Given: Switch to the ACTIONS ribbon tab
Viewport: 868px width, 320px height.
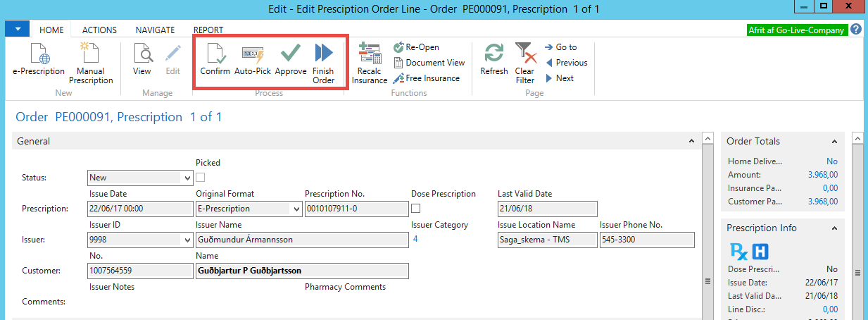Looking at the screenshot, I should (x=99, y=30).
